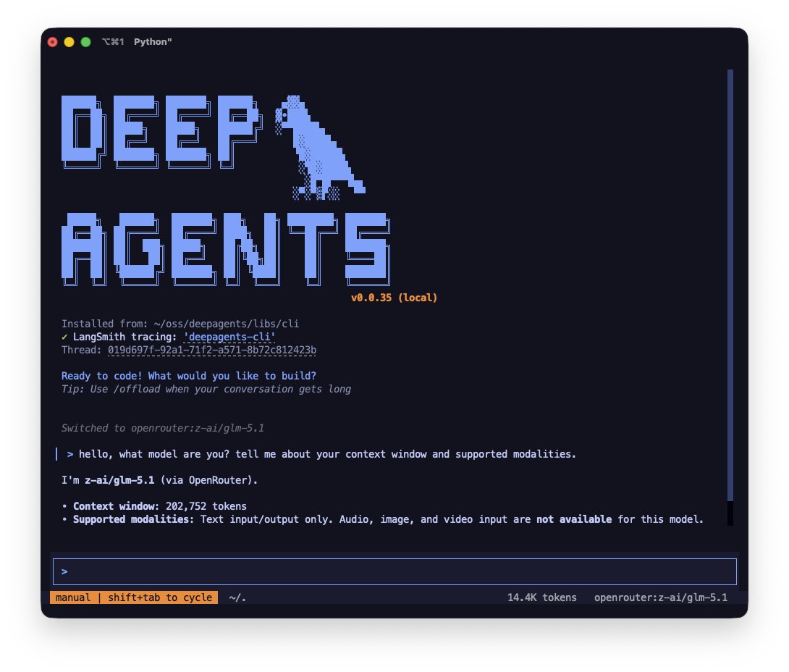Click the red close window button
The width and height of the screenshot is (789, 672).
53,42
